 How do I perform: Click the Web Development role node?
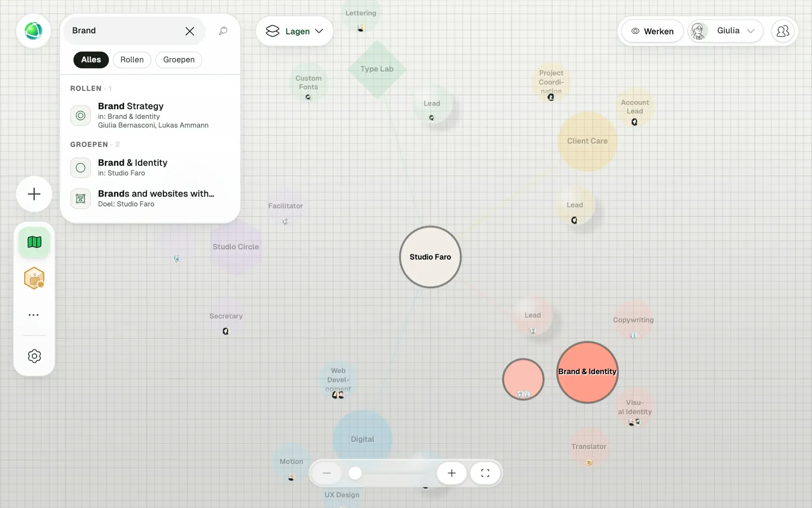[x=338, y=381]
